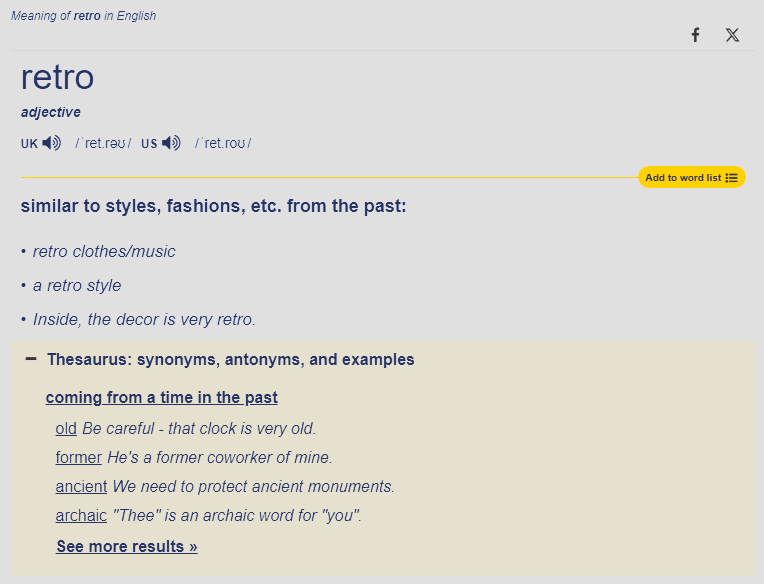The width and height of the screenshot is (764, 584).
Task: Collapse the Thesaurus section with the minus icon
Action: (31, 359)
